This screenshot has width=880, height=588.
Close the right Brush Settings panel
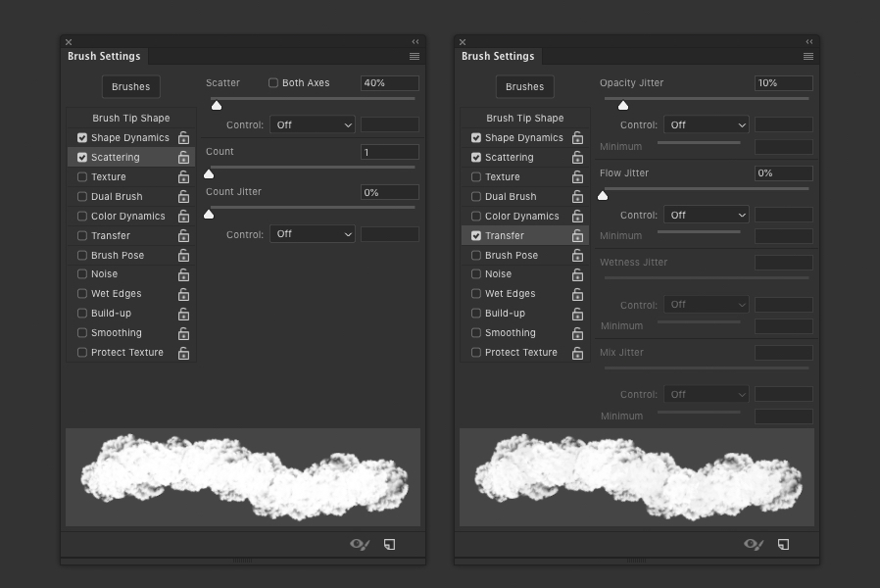click(x=463, y=42)
